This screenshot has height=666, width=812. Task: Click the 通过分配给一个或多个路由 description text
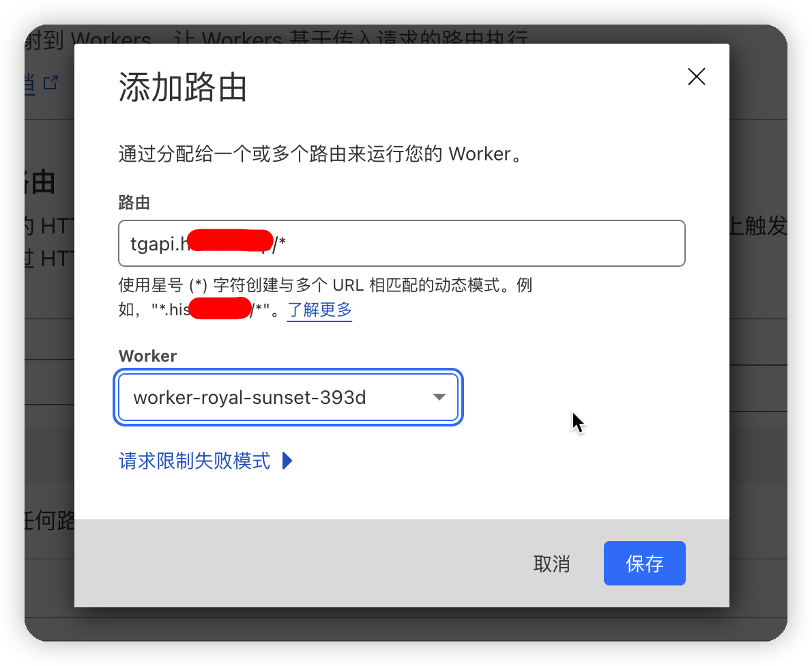coord(321,154)
